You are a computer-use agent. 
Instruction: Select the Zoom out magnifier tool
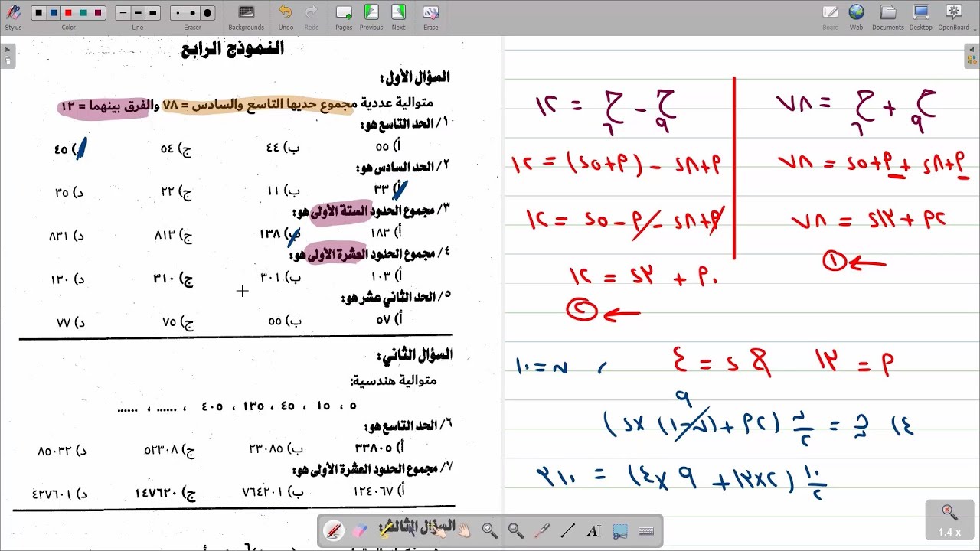pos(516,530)
